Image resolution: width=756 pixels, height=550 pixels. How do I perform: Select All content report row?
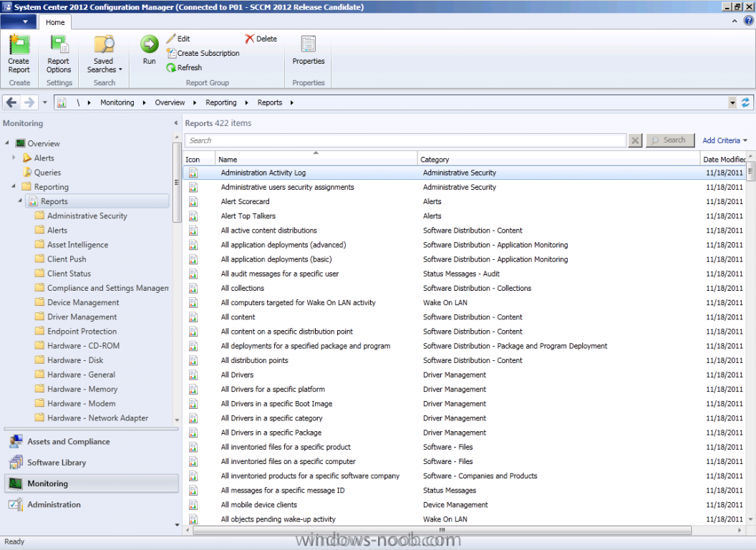tap(465, 317)
